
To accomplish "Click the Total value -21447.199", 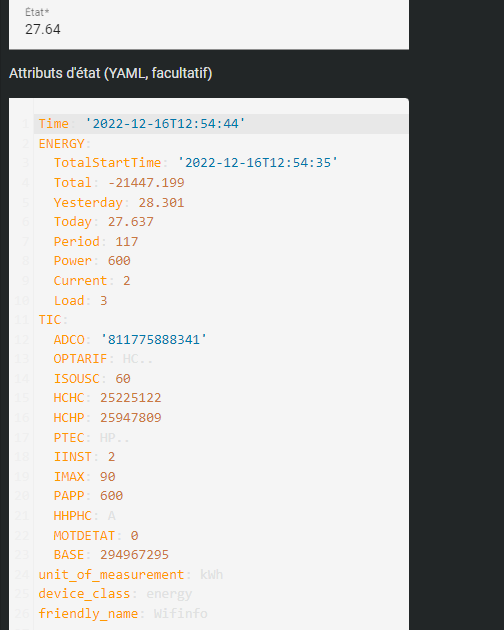I will point(146,182).
